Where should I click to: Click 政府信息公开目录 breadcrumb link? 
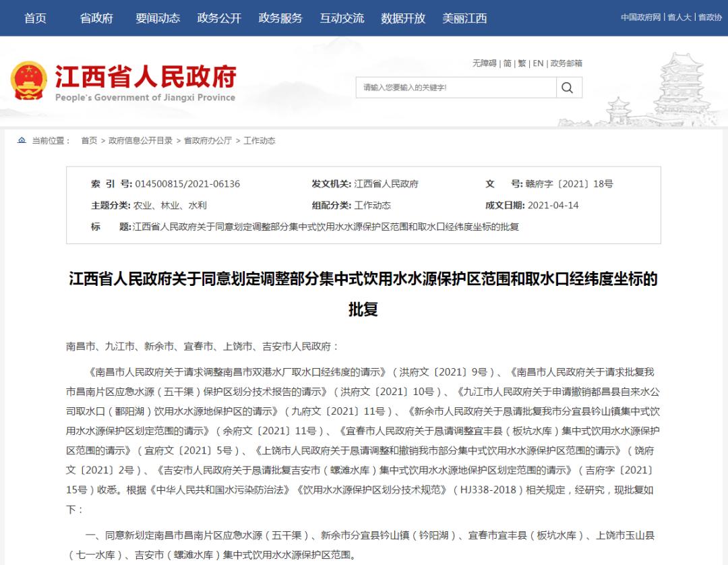(140, 141)
